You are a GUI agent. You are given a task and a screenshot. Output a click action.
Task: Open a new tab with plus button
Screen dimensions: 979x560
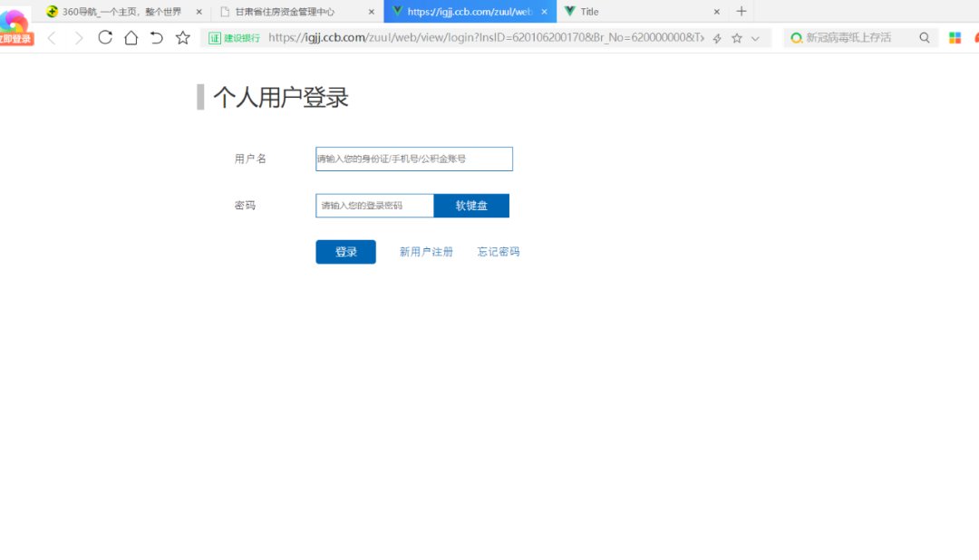(742, 12)
